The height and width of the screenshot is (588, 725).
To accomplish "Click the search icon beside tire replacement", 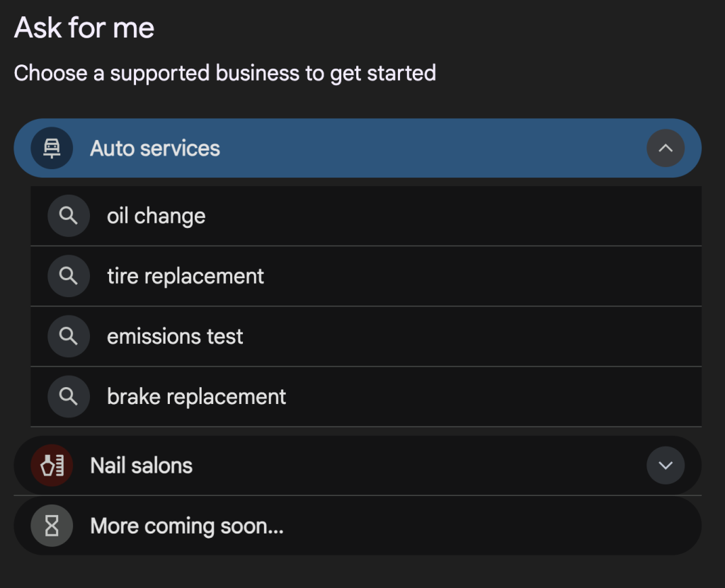I will tap(69, 276).
